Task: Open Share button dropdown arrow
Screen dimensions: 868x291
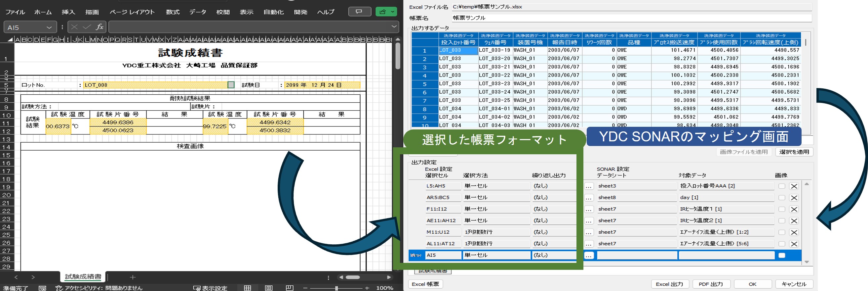Action: [393, 12]
